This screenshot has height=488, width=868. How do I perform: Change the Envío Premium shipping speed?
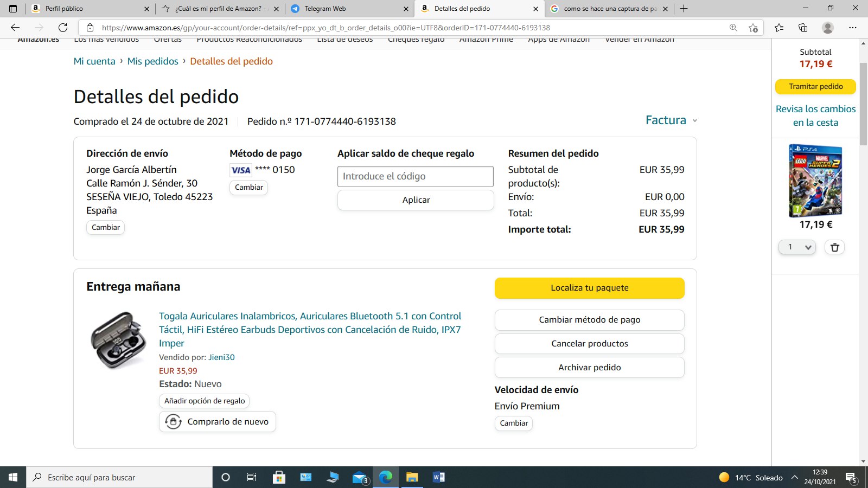(514, 423)
